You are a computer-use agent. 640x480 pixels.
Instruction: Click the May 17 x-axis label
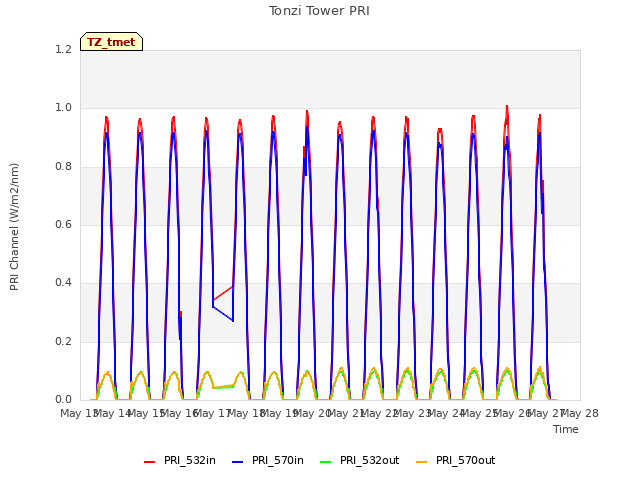coord(213,413)
